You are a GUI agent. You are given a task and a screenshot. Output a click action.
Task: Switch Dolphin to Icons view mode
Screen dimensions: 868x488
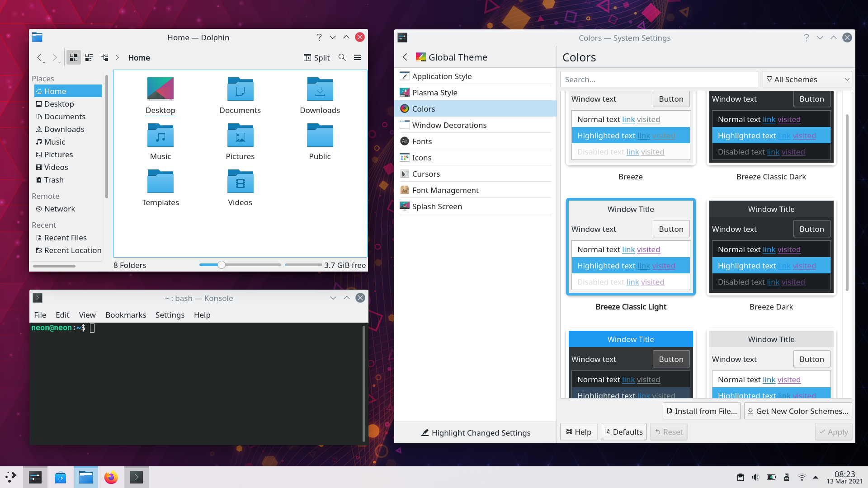point(74,57)
